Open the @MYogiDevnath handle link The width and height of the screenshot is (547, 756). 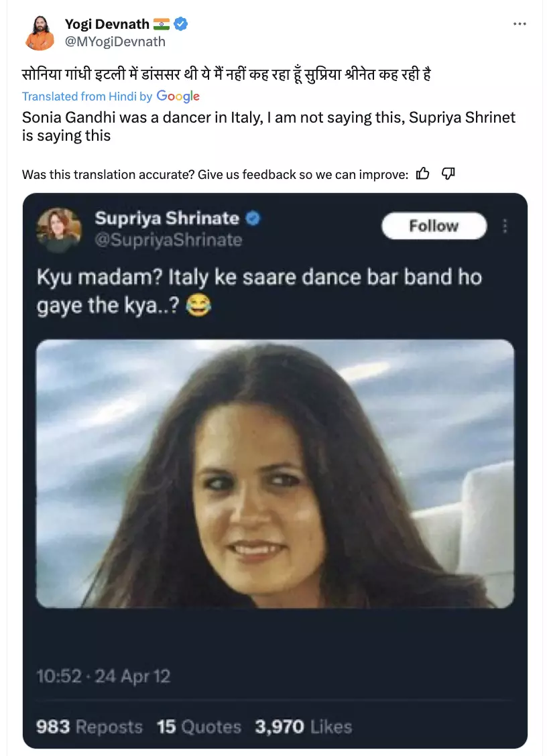(x=115, y=42)
